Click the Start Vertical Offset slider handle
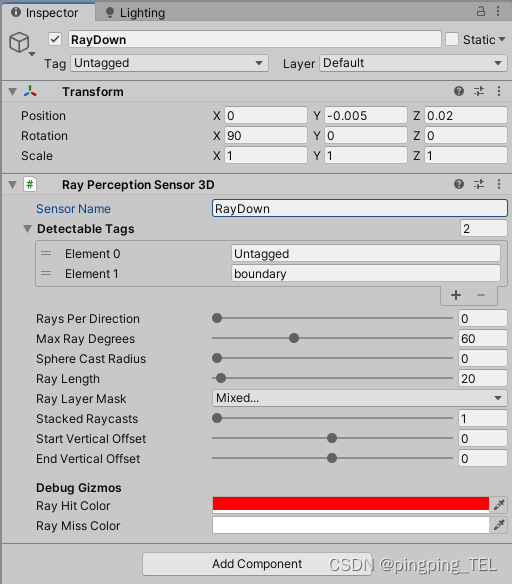The height and width of the screenshot is (584, 512). pyautogui.click(x=332, y=438)
